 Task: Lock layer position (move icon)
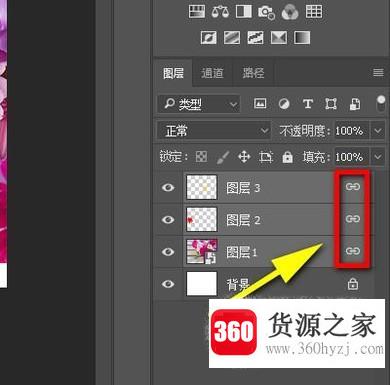(x=244, y=157)
